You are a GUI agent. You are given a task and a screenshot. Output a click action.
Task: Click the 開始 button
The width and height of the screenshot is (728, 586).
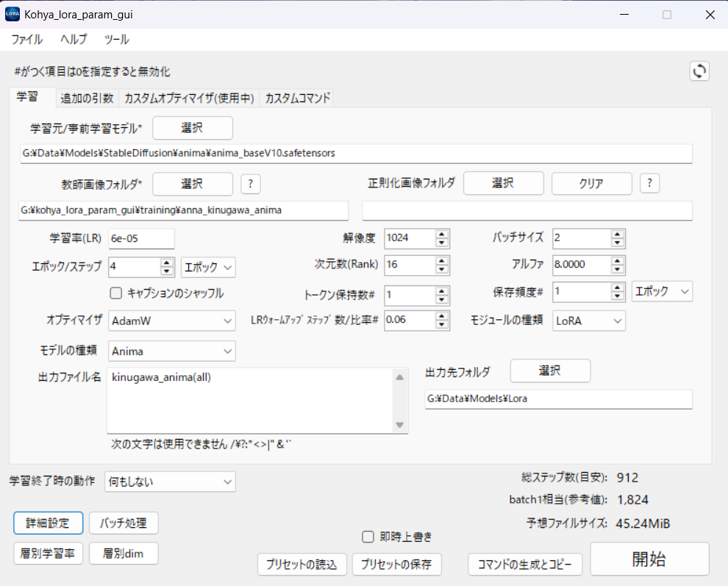pos(649,559)
